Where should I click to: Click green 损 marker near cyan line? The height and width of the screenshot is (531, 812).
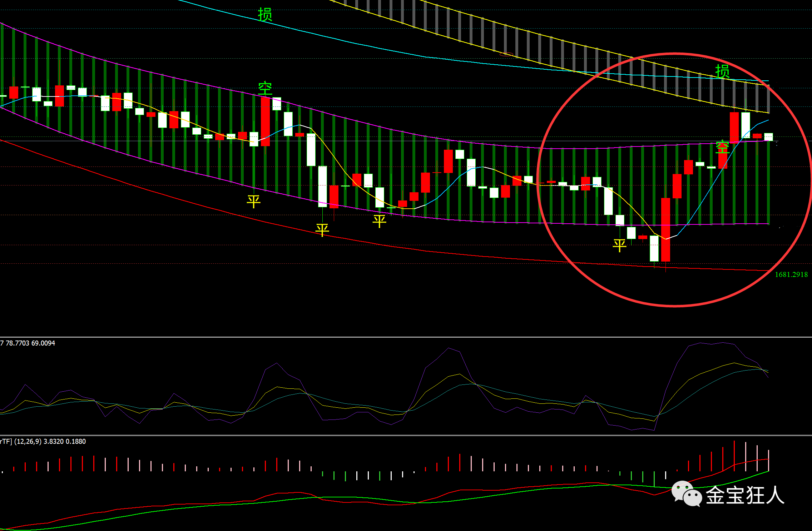coord(265,14)
